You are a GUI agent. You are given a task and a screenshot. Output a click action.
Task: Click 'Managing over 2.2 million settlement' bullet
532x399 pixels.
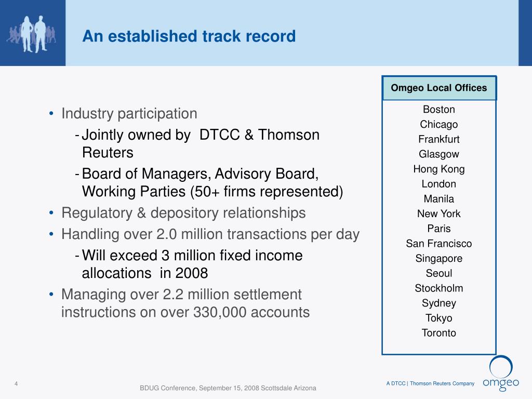185,303
